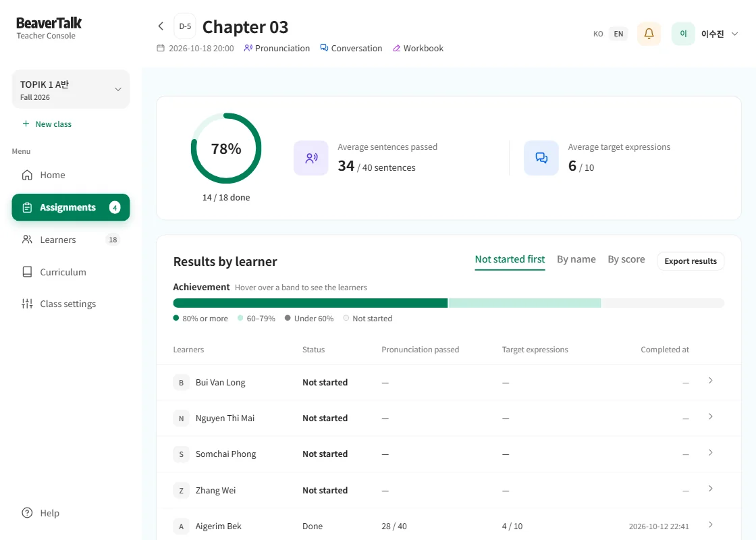Click the Average sentences passed icon tile
The width and height of the screenshot is (756, 540).
point(311,158)
